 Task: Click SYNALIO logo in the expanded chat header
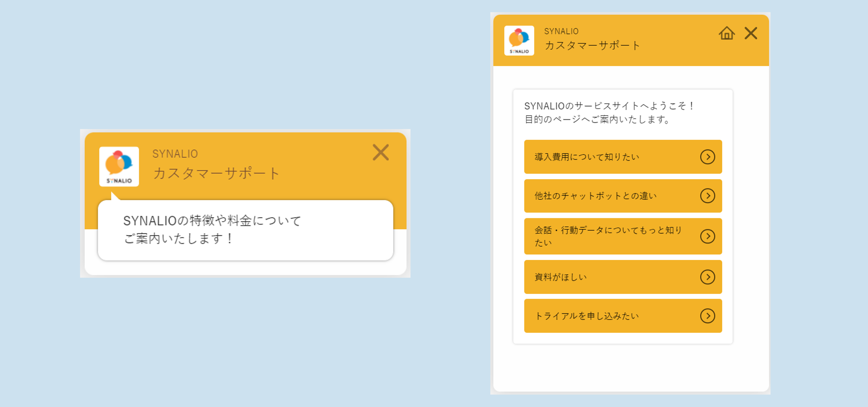click(519, 40)
